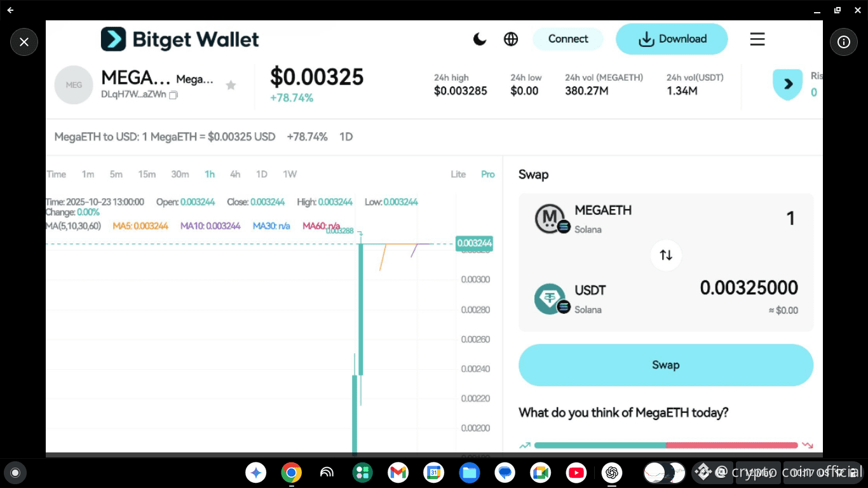Click the +78.74% change under the price
The image size is (868, 488).
pos(292,98)
